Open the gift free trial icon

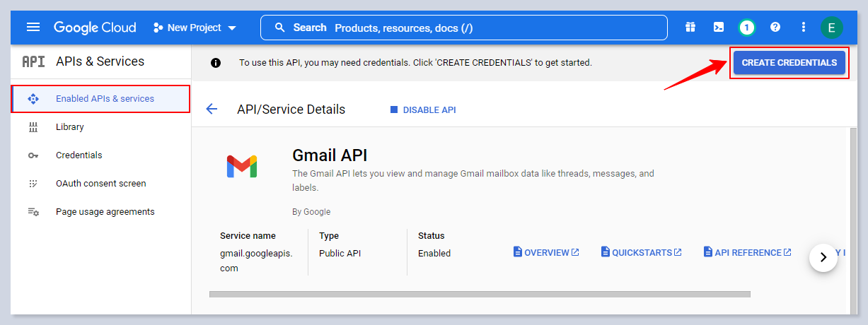690,28
